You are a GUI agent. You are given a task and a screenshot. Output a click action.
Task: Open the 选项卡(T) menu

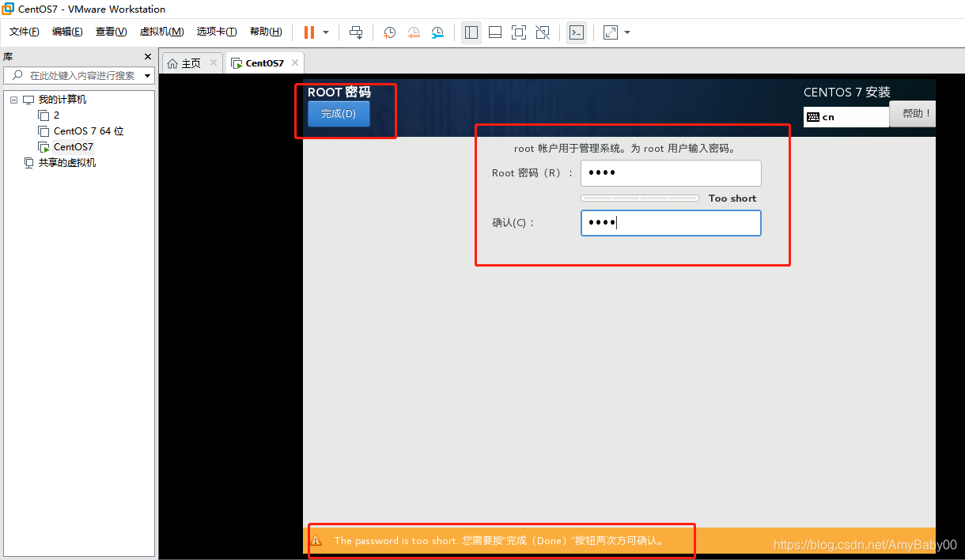pos(217,32)
